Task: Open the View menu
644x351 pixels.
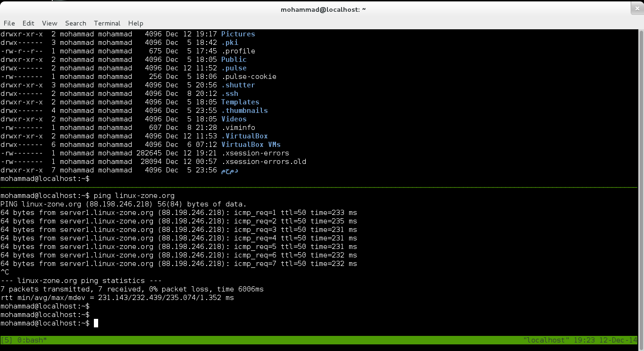Action: point(50,23)
